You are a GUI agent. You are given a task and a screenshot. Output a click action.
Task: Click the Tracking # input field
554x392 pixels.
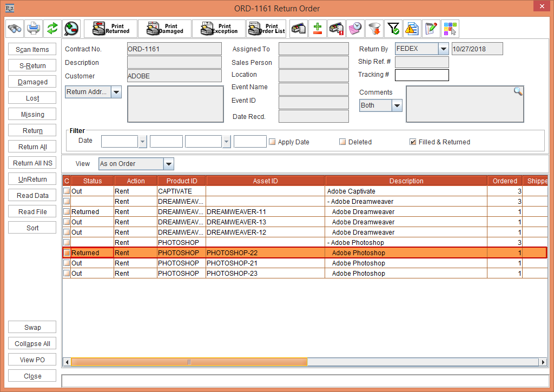(421, 75)
